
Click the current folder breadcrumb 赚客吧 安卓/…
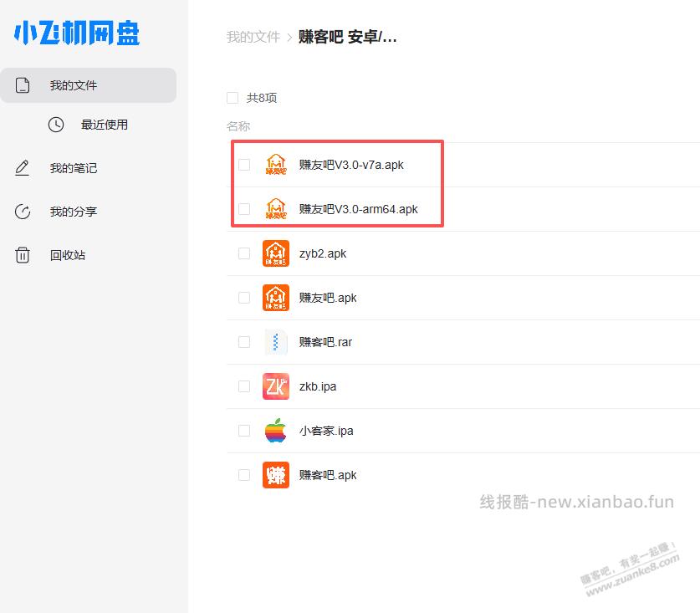347,37
